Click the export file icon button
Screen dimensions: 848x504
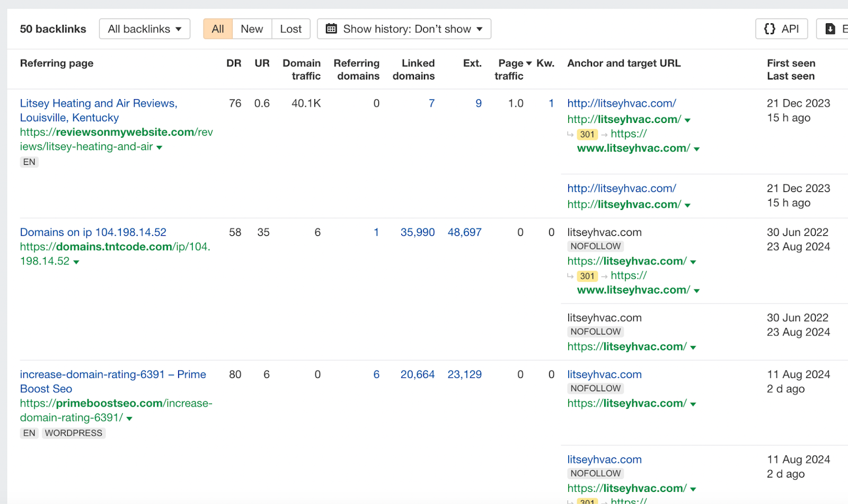pyautogui.click(x=831, y=29)
